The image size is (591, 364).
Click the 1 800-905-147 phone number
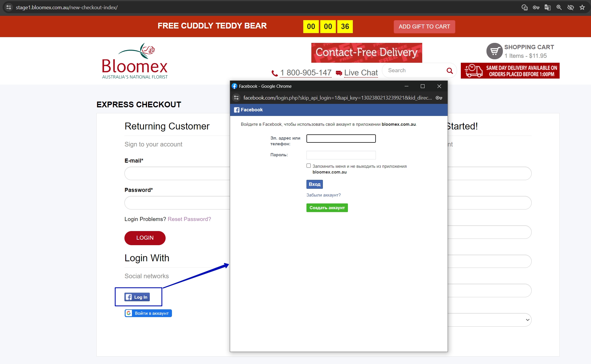(306, 73)
